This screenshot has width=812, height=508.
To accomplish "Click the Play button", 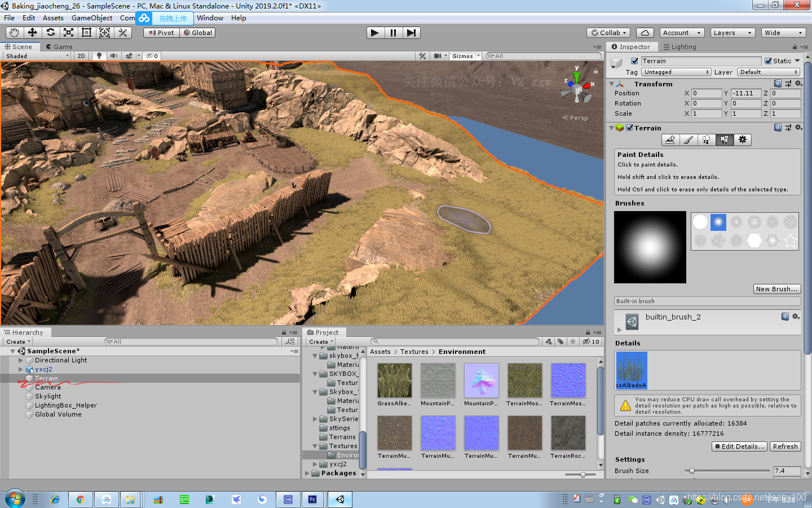I will [374, 33].
